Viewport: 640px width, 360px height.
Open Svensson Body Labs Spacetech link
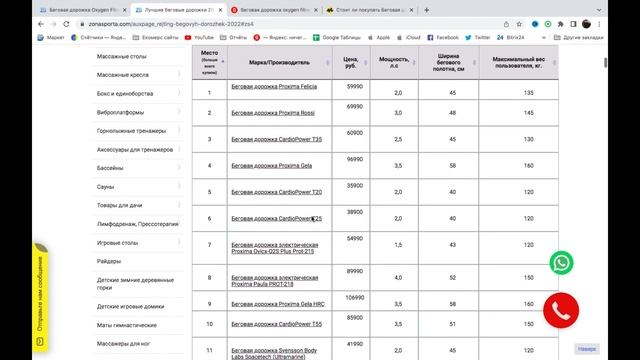click(274, 353)
